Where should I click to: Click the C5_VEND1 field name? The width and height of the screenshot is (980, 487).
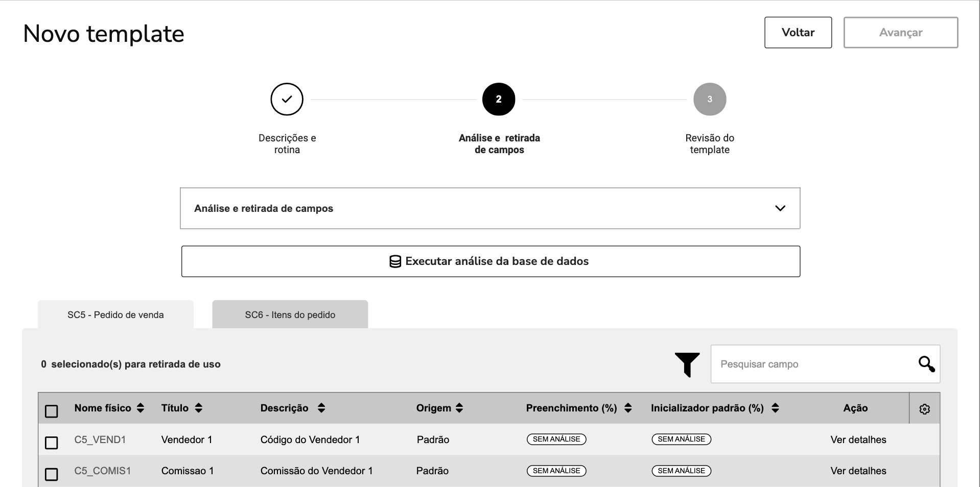(x=100, y=440)
